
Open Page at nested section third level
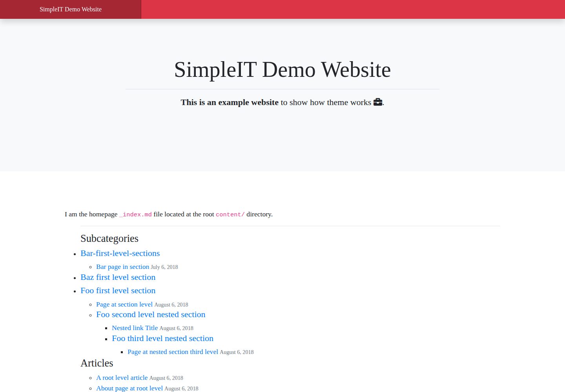click(173, 352)
